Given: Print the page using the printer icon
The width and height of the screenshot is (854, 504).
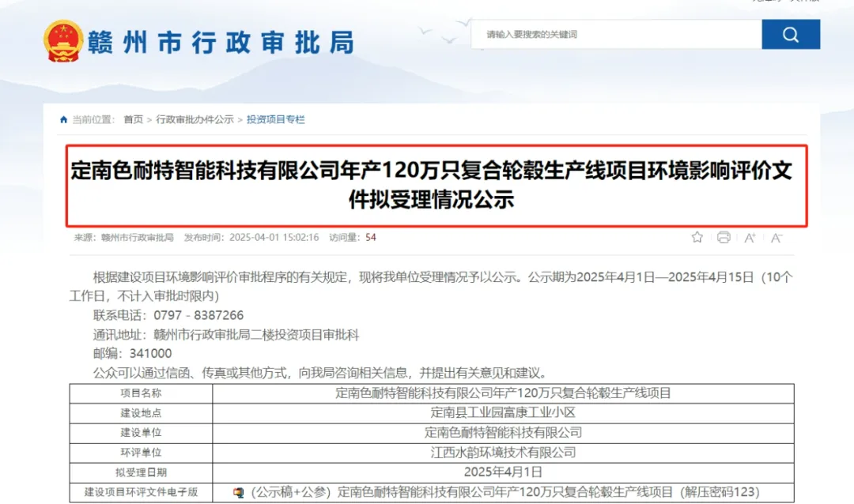Looking at the screenshot, I should click(724, 237).
